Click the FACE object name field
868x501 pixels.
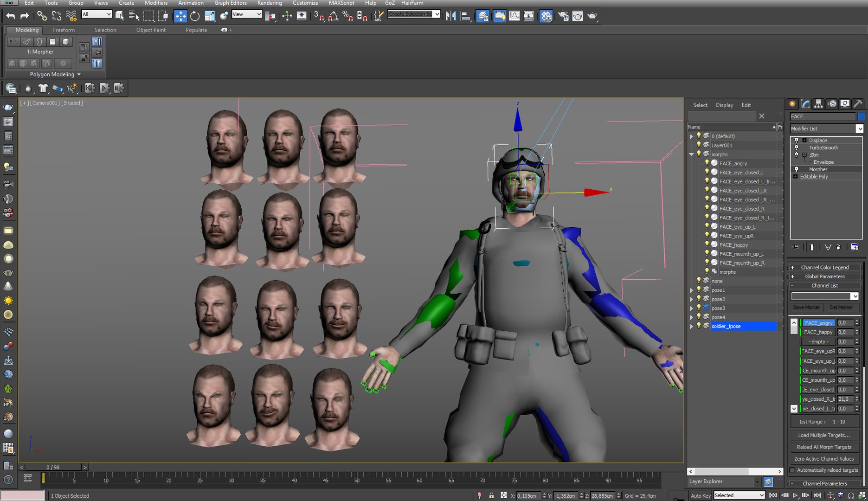point(823,116)
